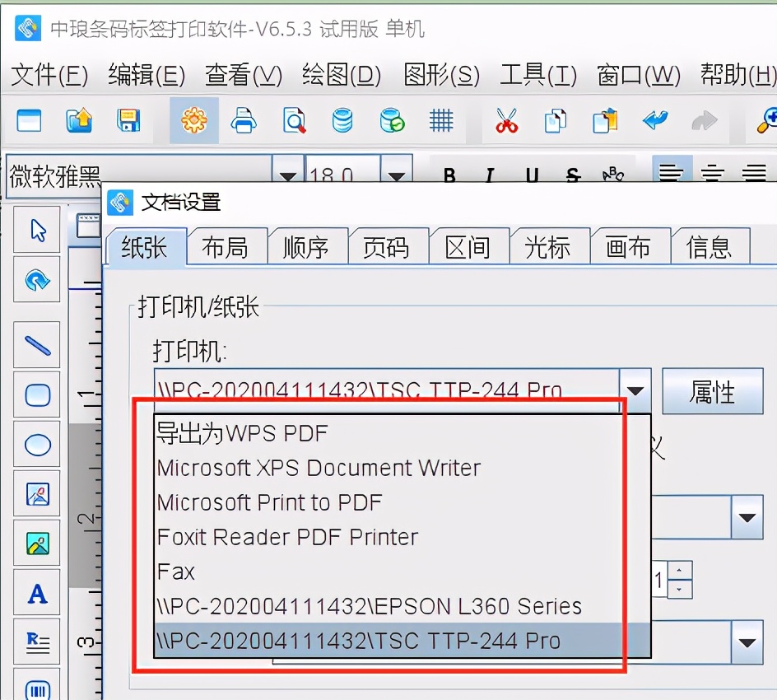
Task: Toggle italic formatting
Action: 489,175
